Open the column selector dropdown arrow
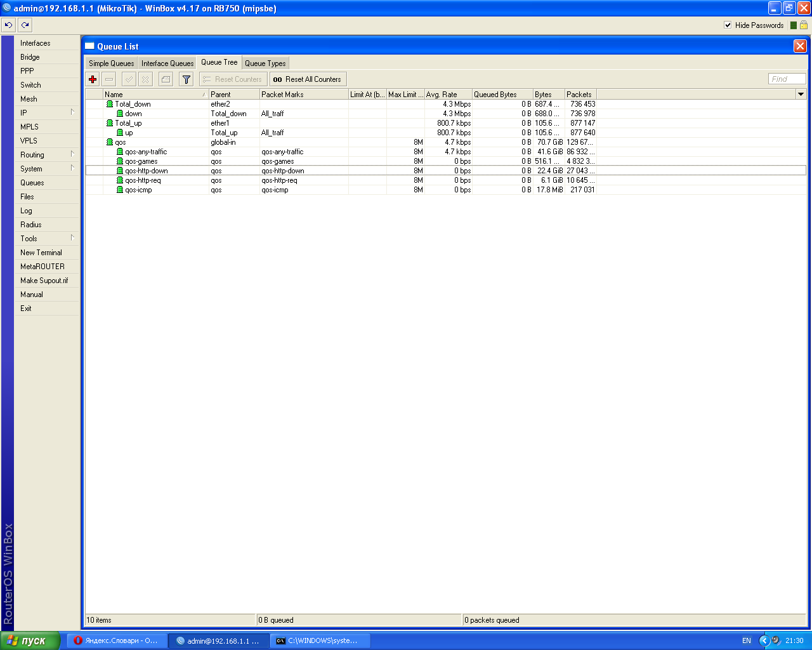Image resolution: width=812 pixels, height=650 pixels. [x=801, y=94]
